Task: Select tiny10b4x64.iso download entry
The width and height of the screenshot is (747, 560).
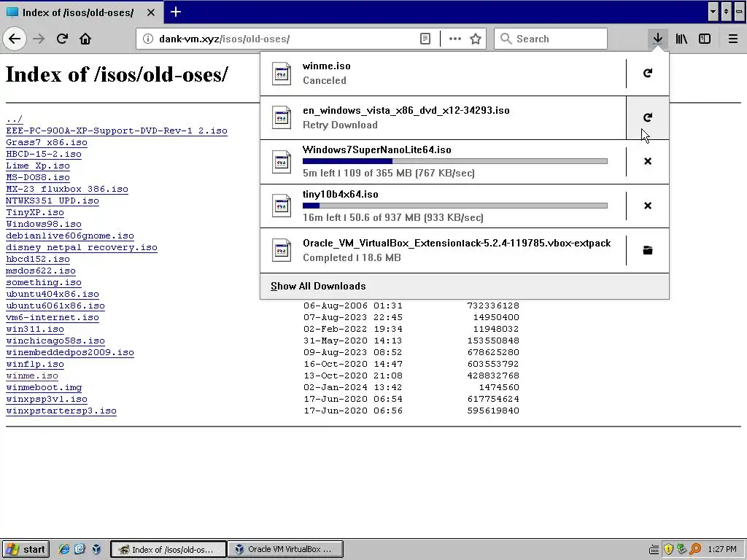Action: [x=443, y=206]
